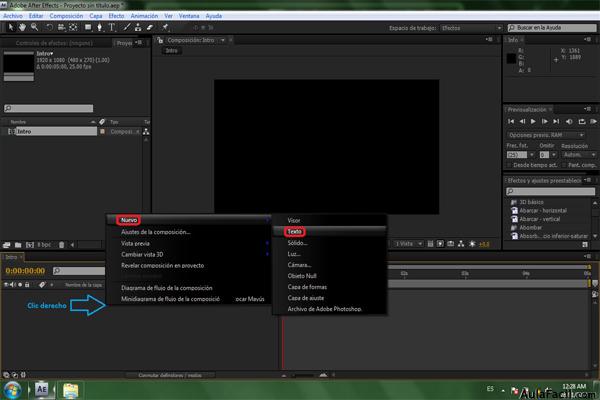This screenshot has width=600, height=400.
Task: Select the Rectangle shape tool
Action: pos(88,27)
